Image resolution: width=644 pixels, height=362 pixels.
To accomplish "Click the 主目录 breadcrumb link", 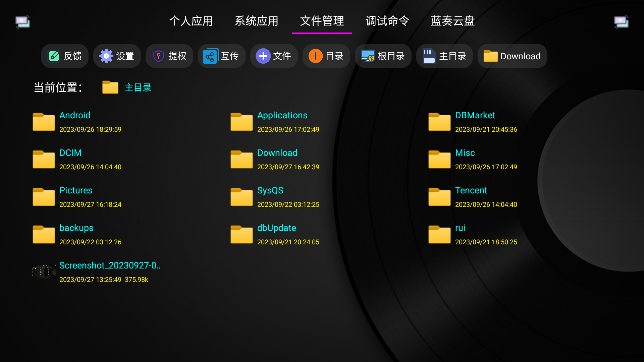I will tap(138, 87).
